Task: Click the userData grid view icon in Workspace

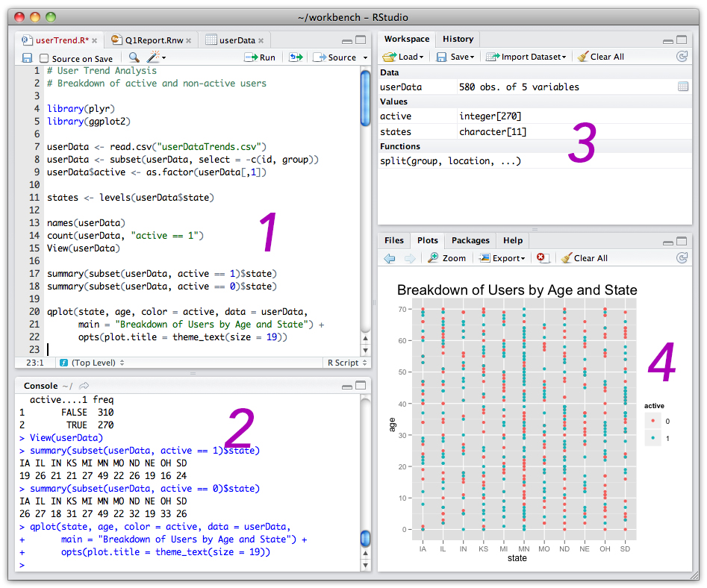Action: point(682,87)
